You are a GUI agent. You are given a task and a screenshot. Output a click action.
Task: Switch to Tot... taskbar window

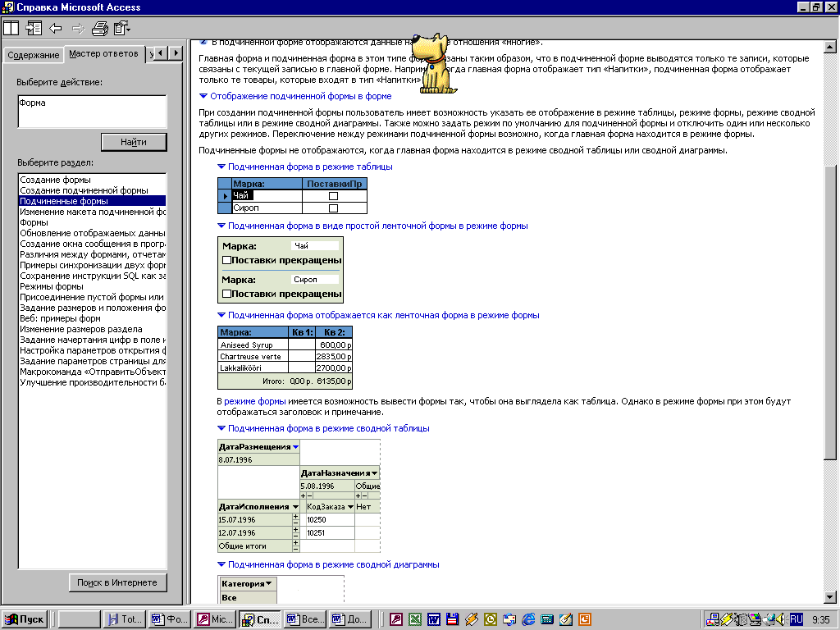(x=124, y=619)
